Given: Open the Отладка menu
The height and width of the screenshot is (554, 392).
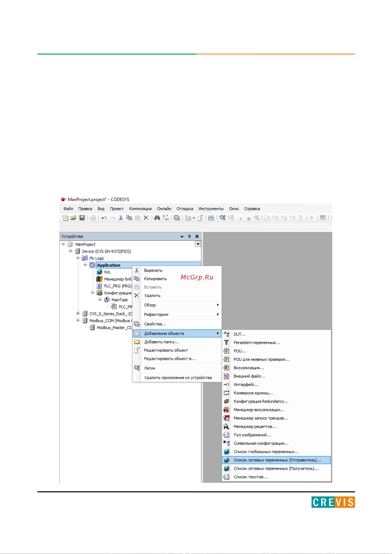Looking at the screenshot, I should tap(185, 209).
